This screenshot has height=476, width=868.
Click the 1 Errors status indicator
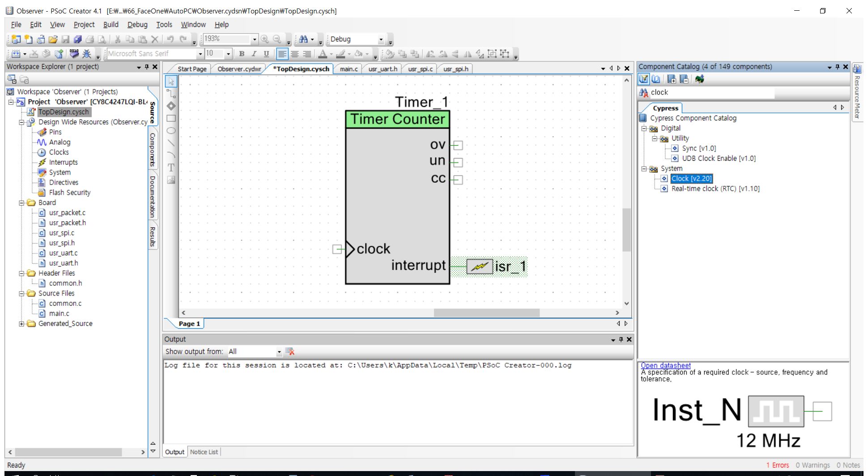[x=778, y=465]
